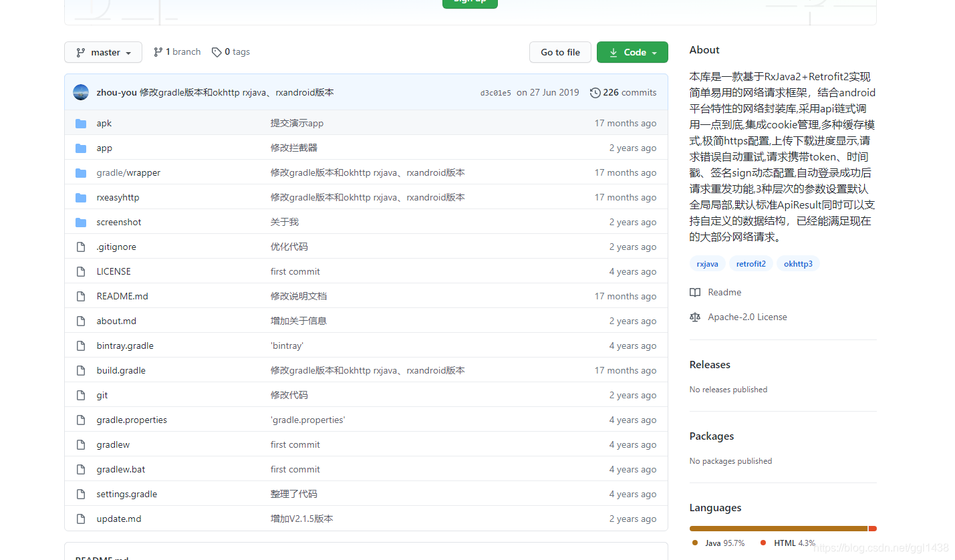This screenshot has width=955, height=560.
Task: Click the Go to file button
Action: (x=560, y=52)
